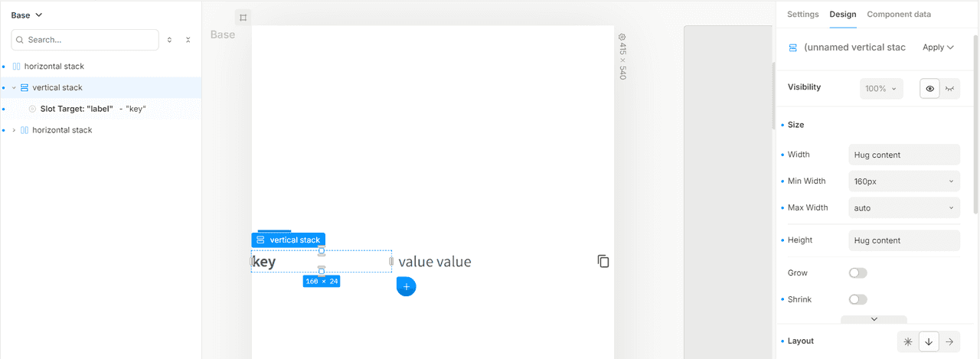Set visibility to hidden eye icon

pos(950,89)
